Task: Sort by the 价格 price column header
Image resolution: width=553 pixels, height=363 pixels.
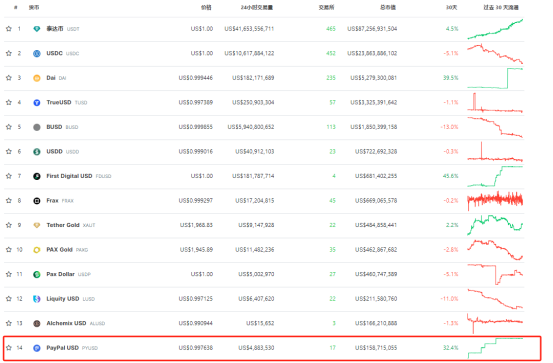Action: point(206,7)
